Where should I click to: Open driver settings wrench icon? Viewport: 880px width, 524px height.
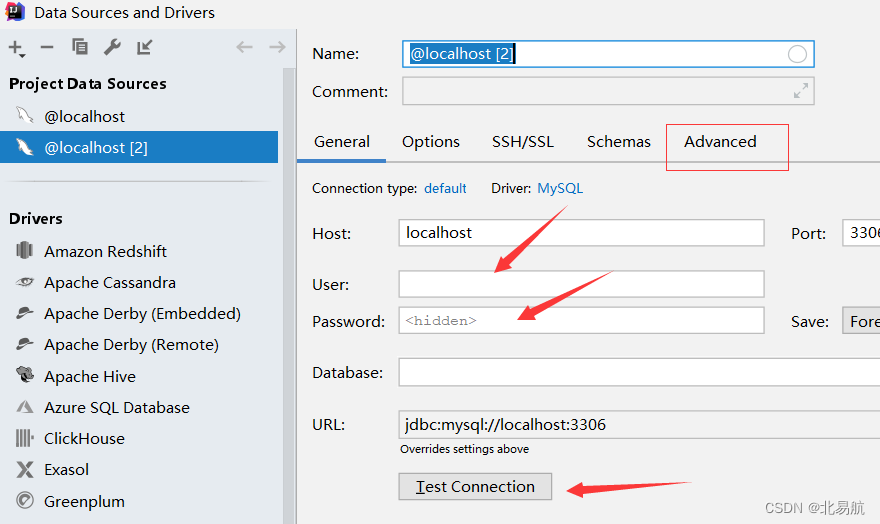tap(112, 47)
